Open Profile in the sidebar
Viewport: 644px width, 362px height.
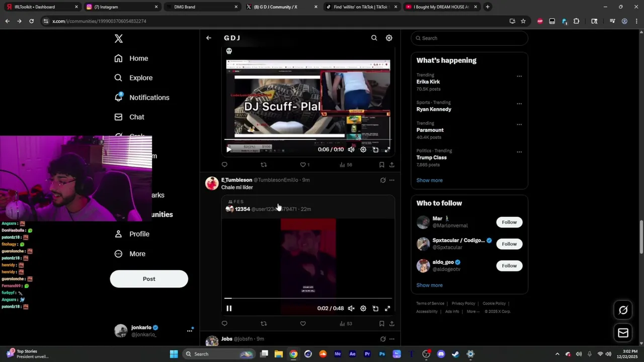click(x=132, y=234)
